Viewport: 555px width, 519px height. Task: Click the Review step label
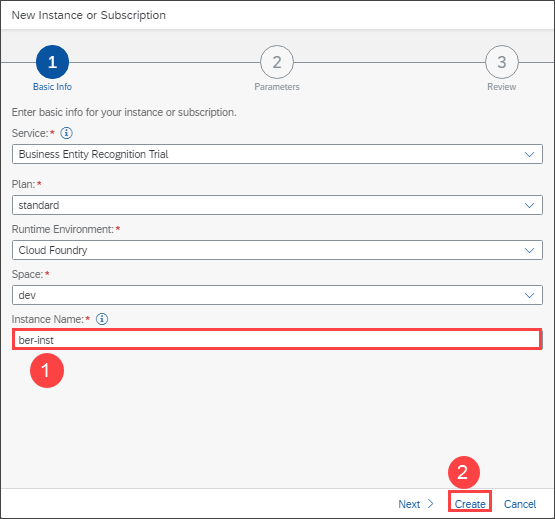(502, 87)
